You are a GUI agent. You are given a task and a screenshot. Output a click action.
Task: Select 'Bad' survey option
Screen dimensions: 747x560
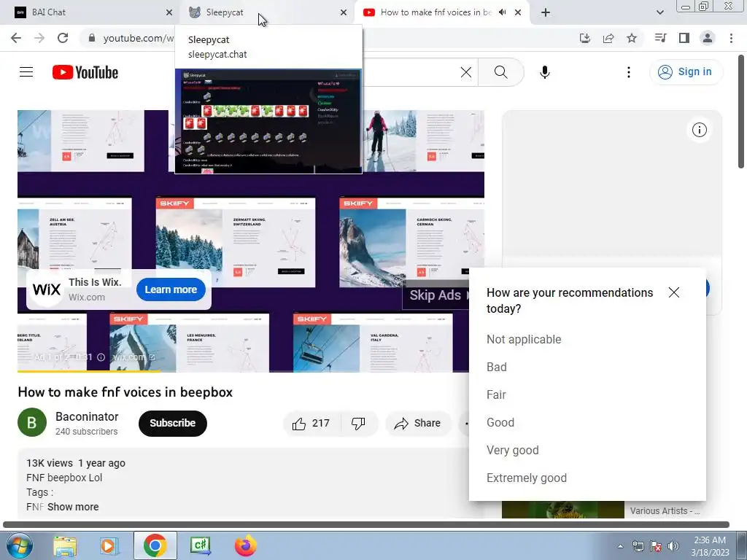coord(496,367)
